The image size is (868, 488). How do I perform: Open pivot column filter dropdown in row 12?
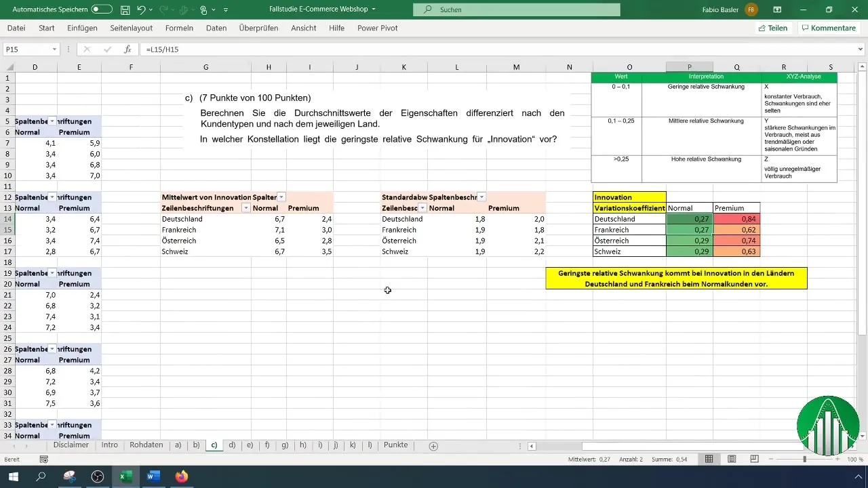tap(52, 197)
